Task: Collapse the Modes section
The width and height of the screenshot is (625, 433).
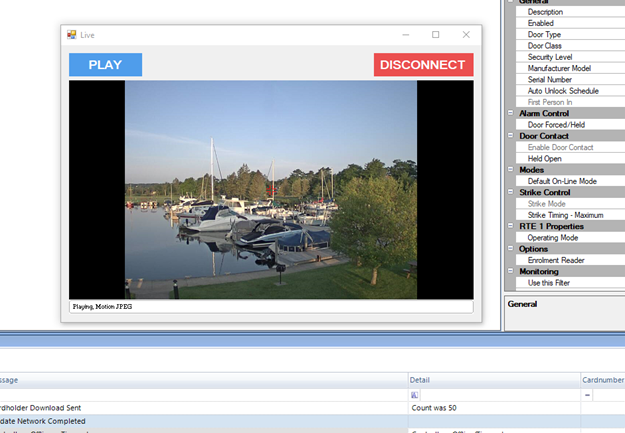Action: tap(510, 169)
